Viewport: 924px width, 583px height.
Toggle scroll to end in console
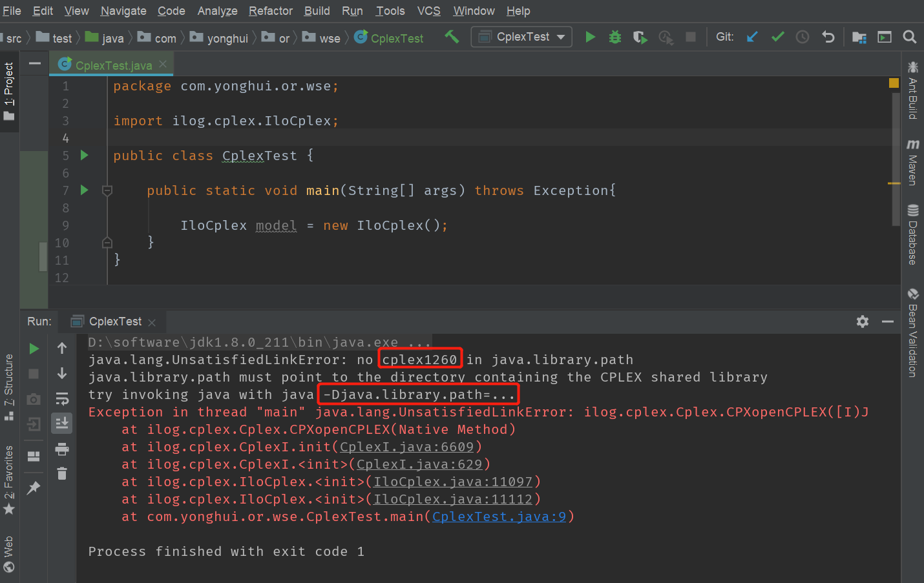[62, 424]
